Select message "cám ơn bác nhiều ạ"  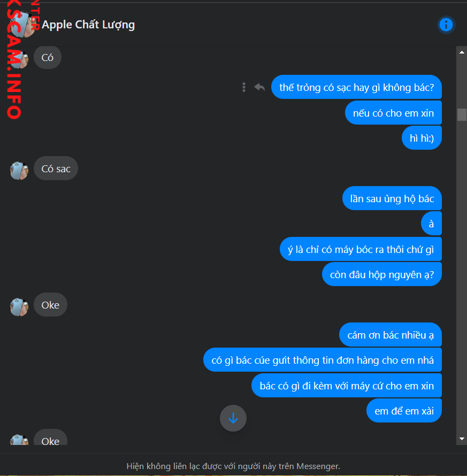[391, 335]
